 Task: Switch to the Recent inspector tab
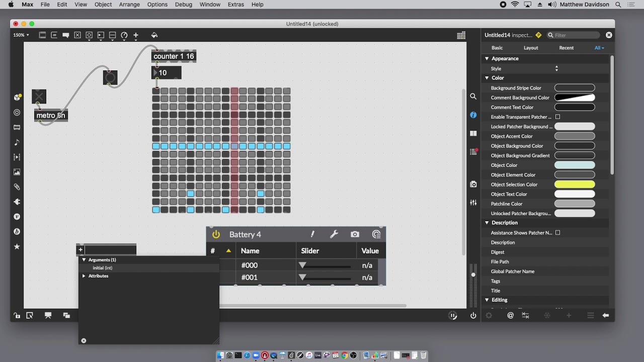click(x=566, y=48)
